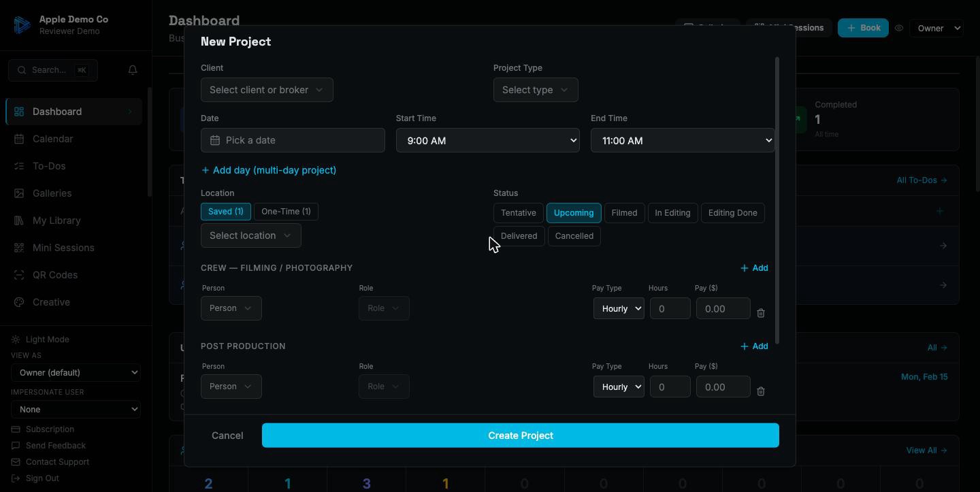Open the View As Owner (default) dropdown
Screen dimensions: 980x492
(x=76, y=372)
